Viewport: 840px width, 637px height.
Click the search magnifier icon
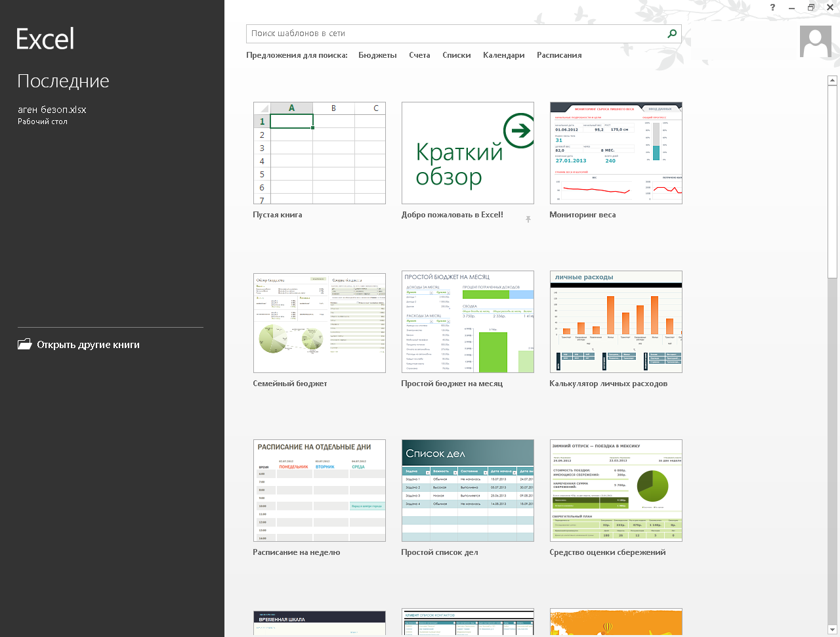pyautogui.click(x=672, y=33)
